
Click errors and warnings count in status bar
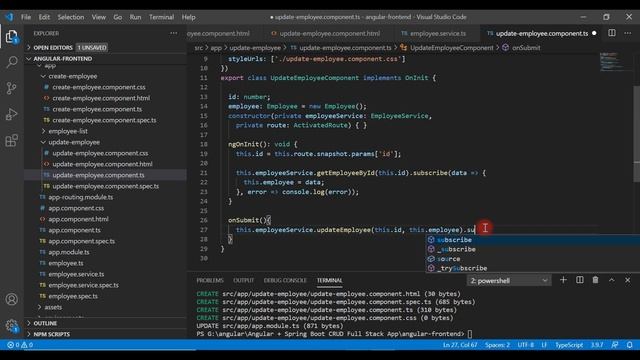[20, 345]
